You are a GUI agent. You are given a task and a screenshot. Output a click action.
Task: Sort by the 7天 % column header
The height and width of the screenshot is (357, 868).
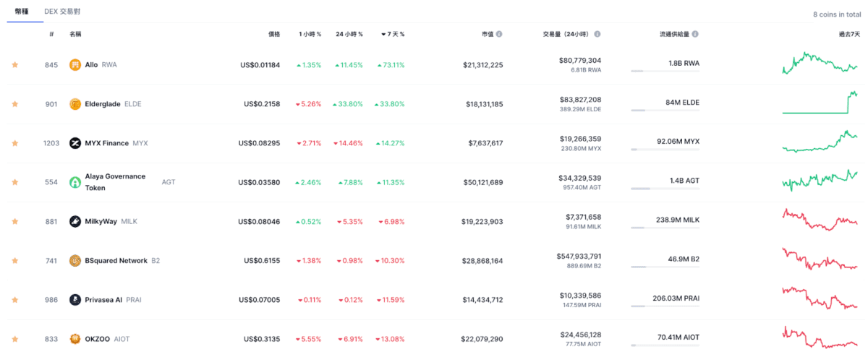tap(393, 34)
